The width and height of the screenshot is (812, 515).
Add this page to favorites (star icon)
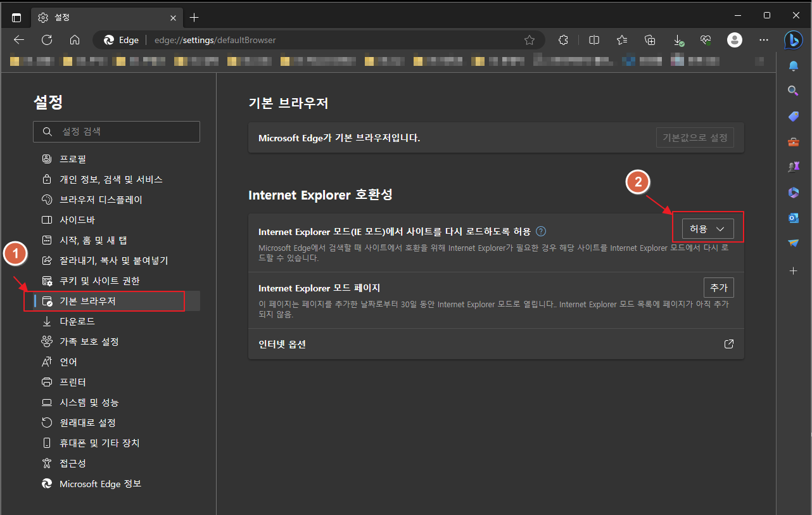[530, 40]
